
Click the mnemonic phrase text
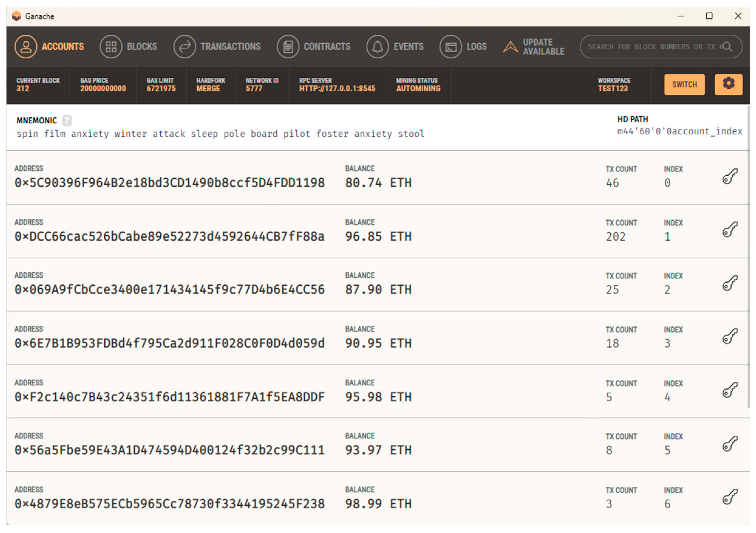tap(220, 134)
